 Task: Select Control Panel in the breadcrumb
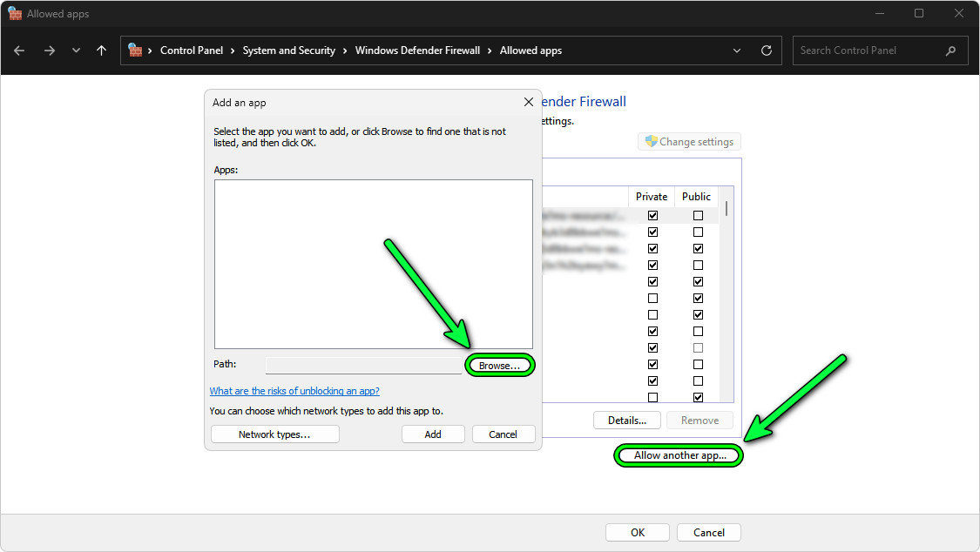(192, 50)
